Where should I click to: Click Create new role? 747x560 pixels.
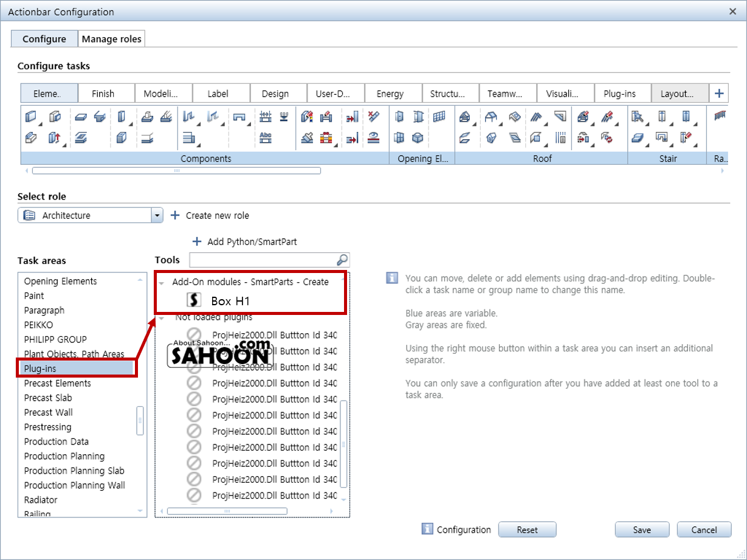(210, 215)
